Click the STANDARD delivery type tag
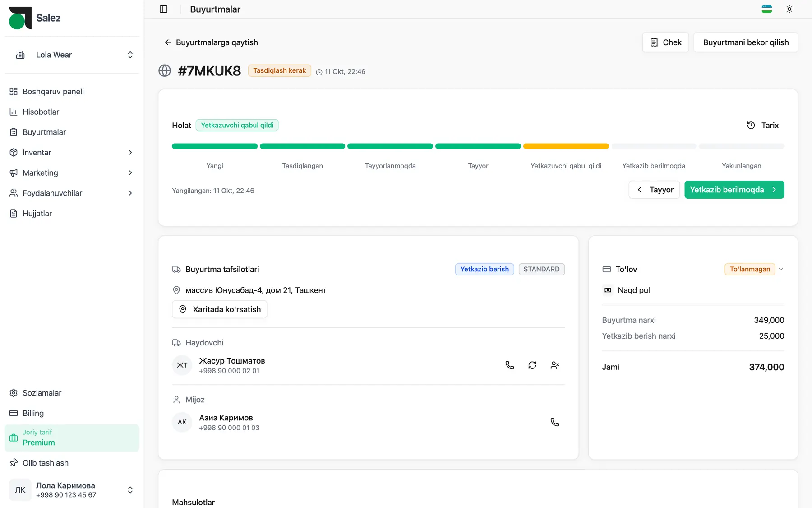Viewport: 812px width, 508px height. pyautogui.click(x=541, y=269)
